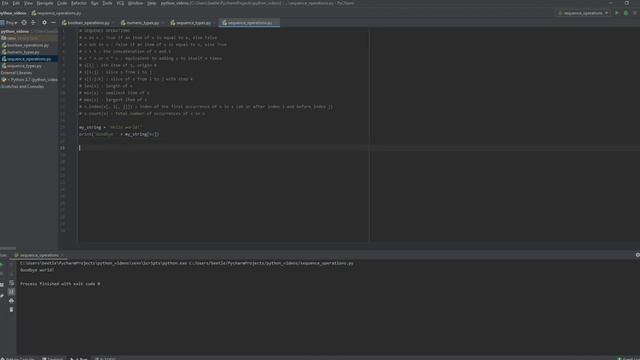
Task: Hide the Project panel with minus icon
Action: tap(53, 23)
